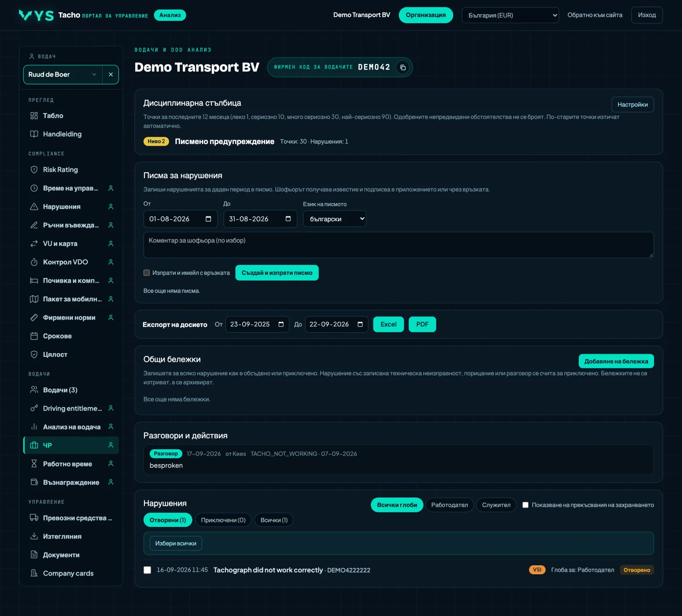Export dossier as Excel
682x616 pixels.
(x=388, y=324)
